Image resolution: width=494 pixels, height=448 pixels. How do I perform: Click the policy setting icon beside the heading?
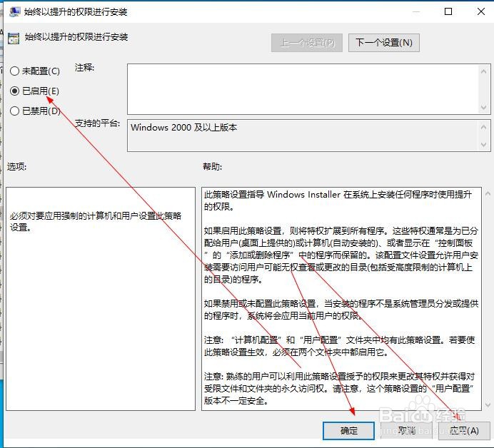(x=14, y=39)
